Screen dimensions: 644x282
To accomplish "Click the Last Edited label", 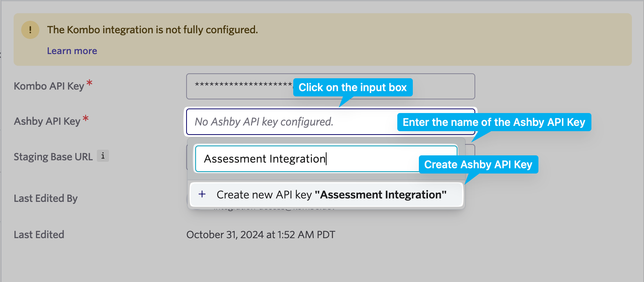I will pos(39,235).
